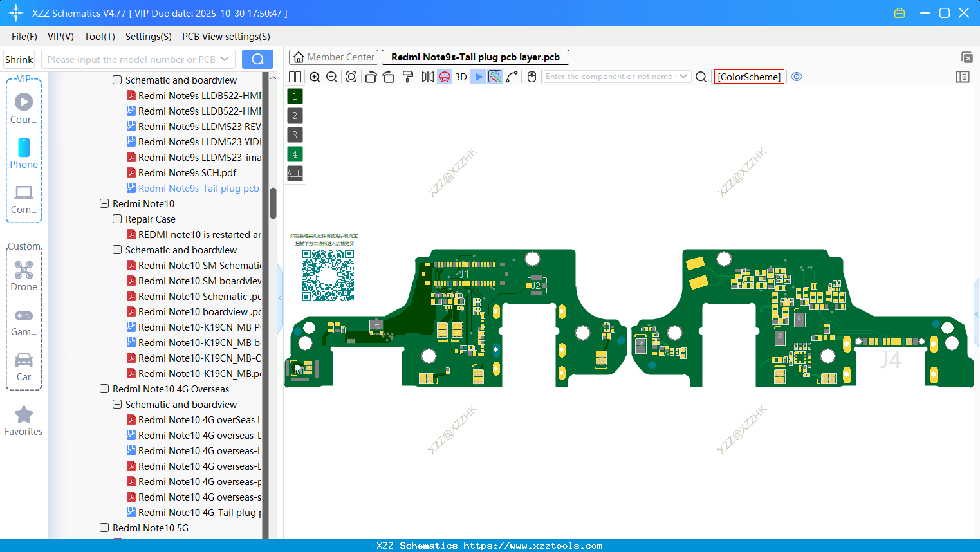Click the left panel collapse arrow
The height and width of the screenshot is (552, 980).
click(x=280, y=298)
